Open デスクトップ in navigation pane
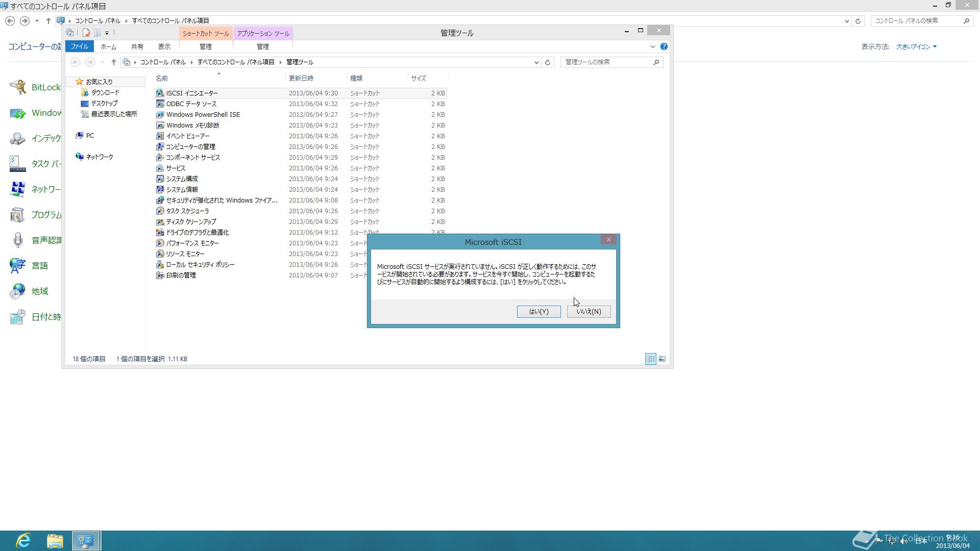 coord(104,103)
